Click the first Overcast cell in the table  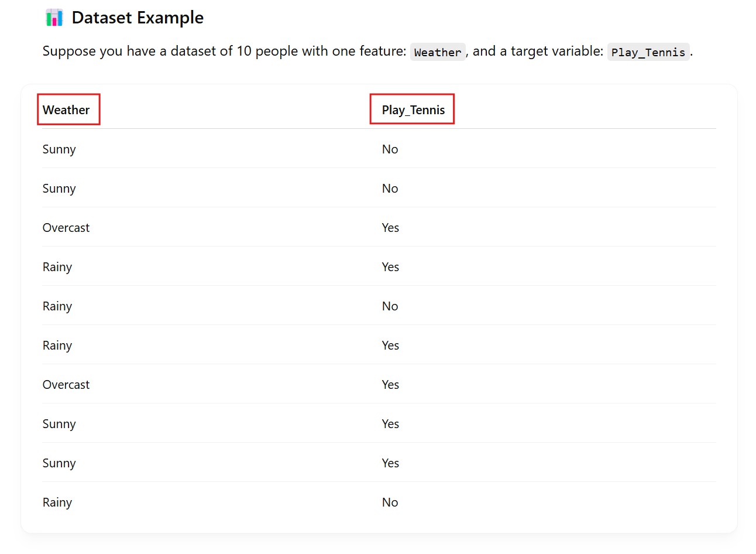click(x=66, y=228)
